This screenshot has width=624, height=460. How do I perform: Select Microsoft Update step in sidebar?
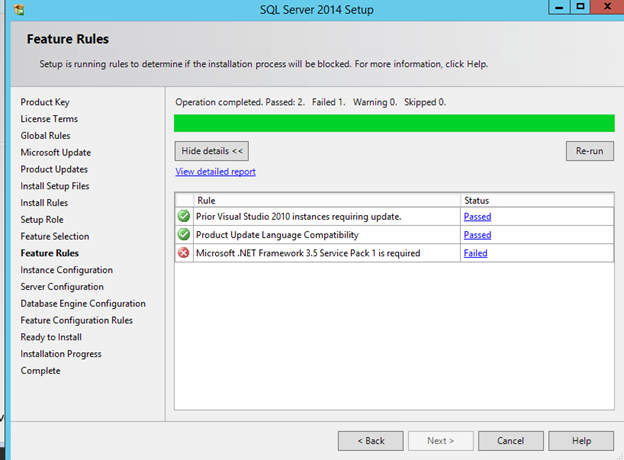coord(56,152)
